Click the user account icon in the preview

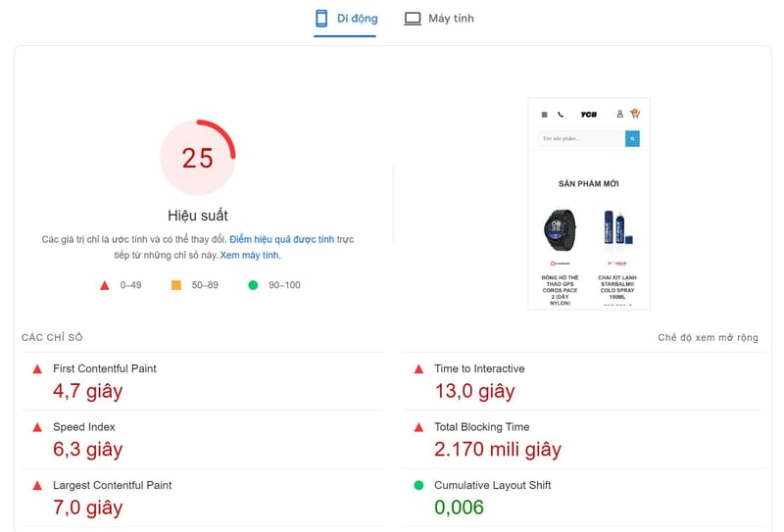point(619,114)
